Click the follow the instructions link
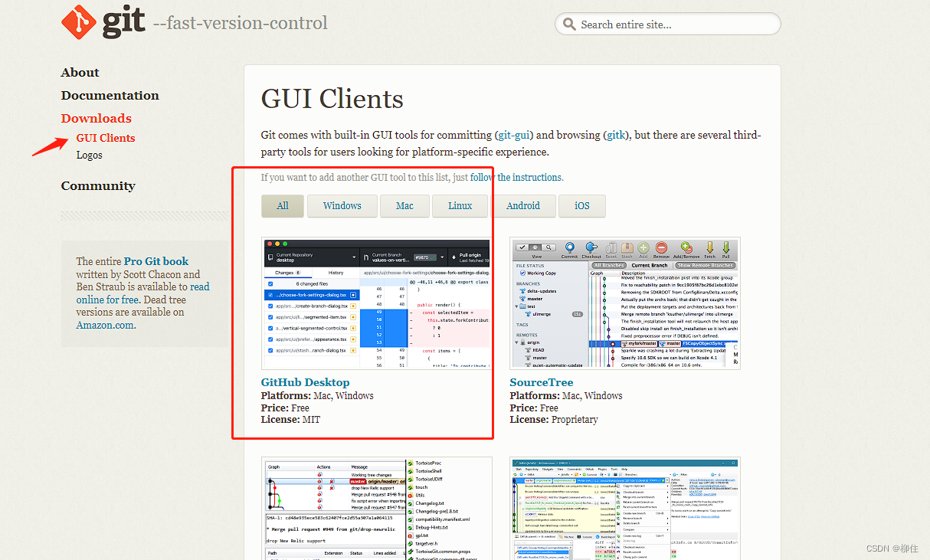The width and height of the screenshot is (930, 560). point(516,177)
